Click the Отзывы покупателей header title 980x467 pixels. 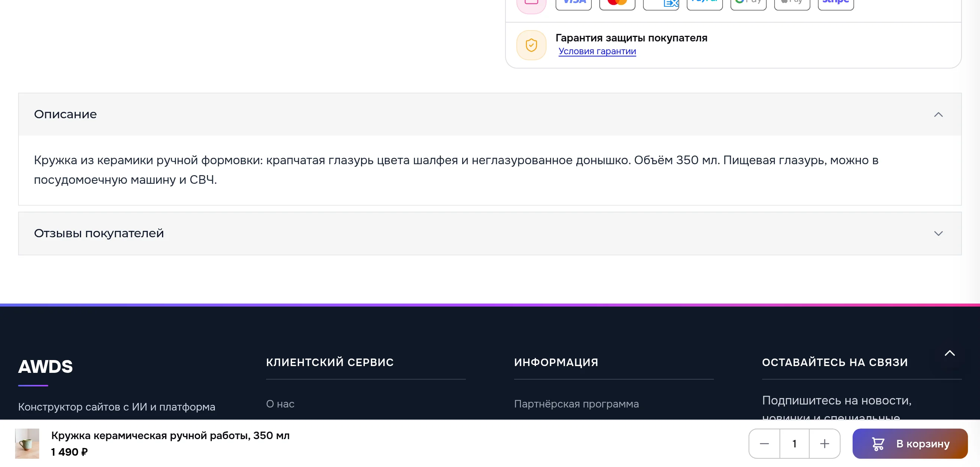[99, 233]
